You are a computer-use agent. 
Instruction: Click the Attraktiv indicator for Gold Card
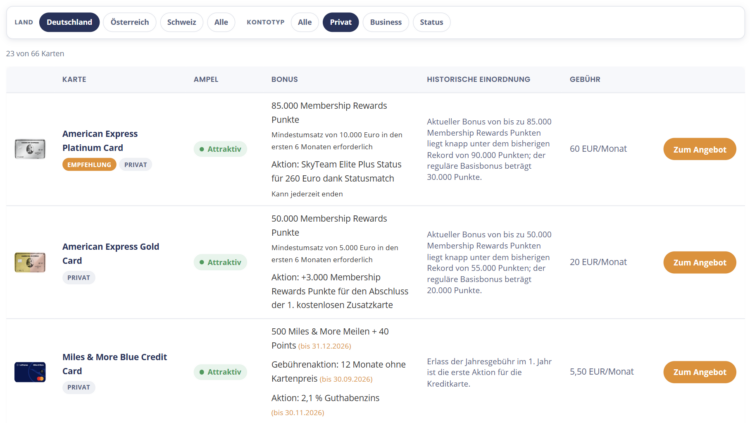click(x=220, y=262)
